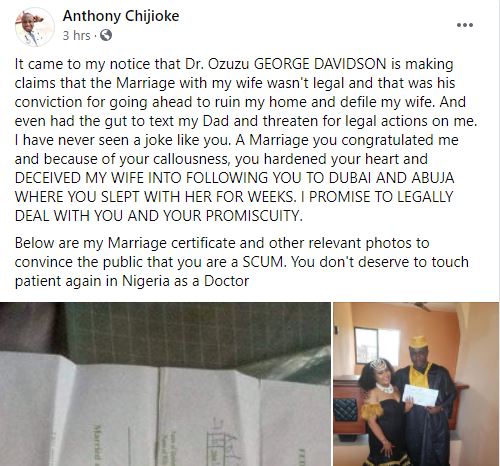Click the second paragraph about Marriage certificate
500x466 pixels.
(242, 262)
